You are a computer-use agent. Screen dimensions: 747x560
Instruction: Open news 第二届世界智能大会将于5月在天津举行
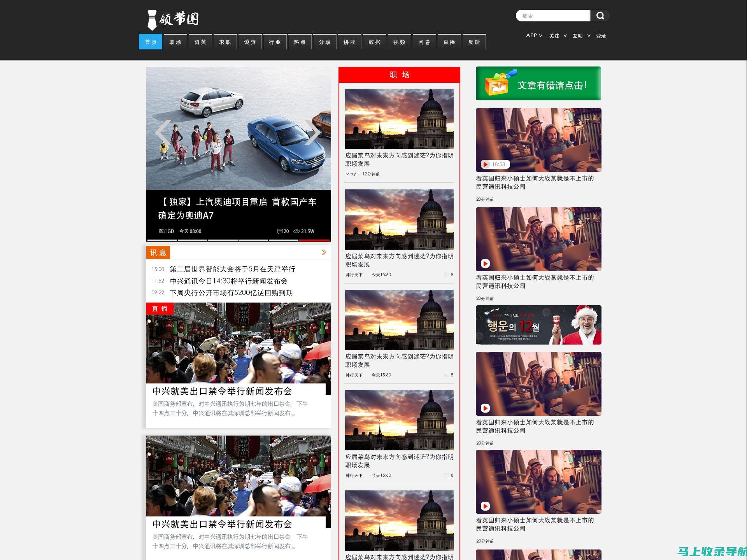(x=233, y=269)
